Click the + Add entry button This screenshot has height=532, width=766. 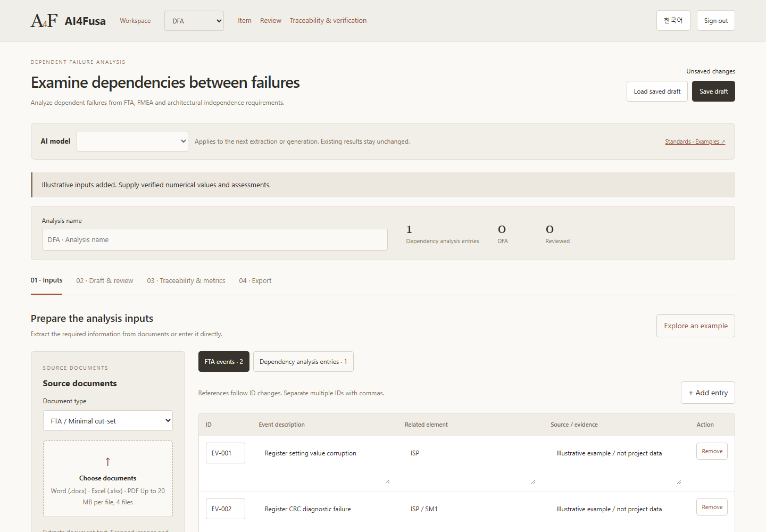[x=708, y=393]
